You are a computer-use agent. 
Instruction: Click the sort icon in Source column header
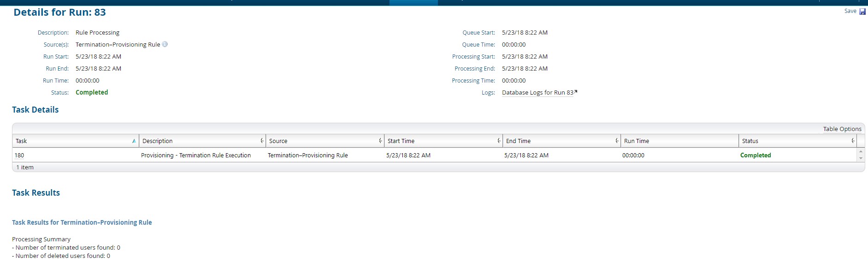pos(380,141)
